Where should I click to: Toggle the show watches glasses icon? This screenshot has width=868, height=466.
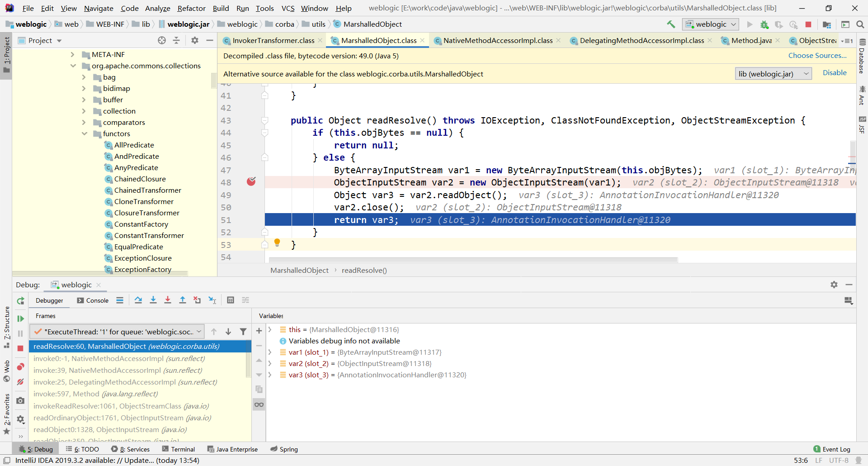coord(259,404)
